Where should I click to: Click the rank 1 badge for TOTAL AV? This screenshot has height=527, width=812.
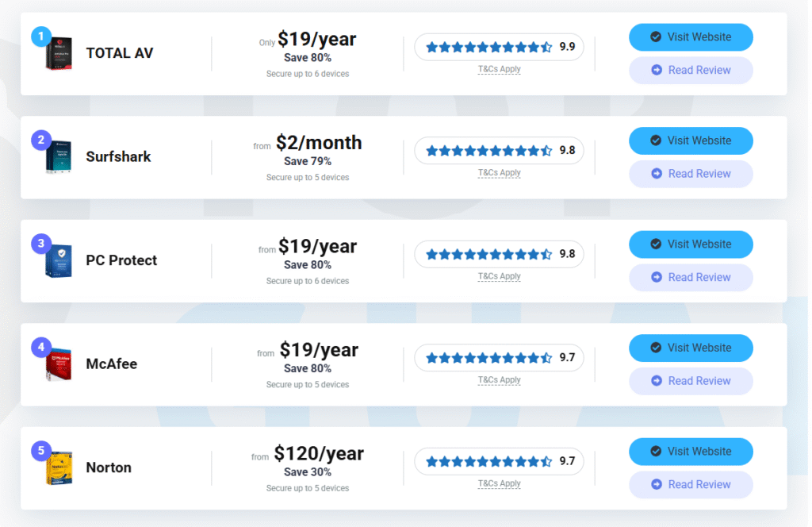point(40,37)
